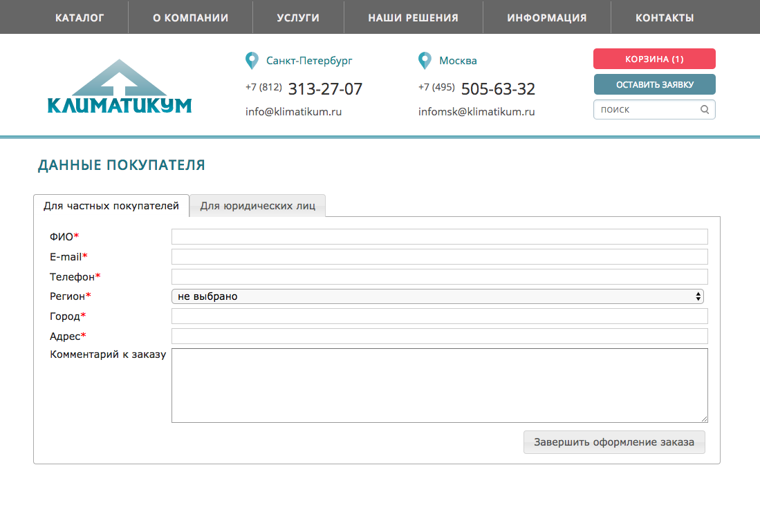Click the Комментарий к заказу text area
This screenshot has height=532, width=760.
pos(439,385)
